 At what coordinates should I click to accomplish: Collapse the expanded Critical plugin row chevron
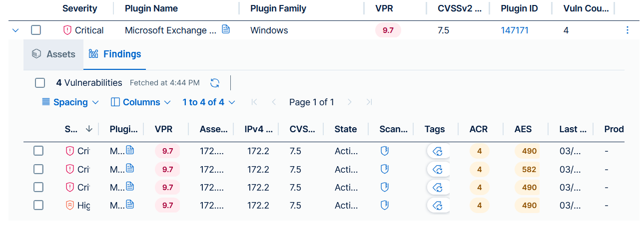(x=15, y=30)
